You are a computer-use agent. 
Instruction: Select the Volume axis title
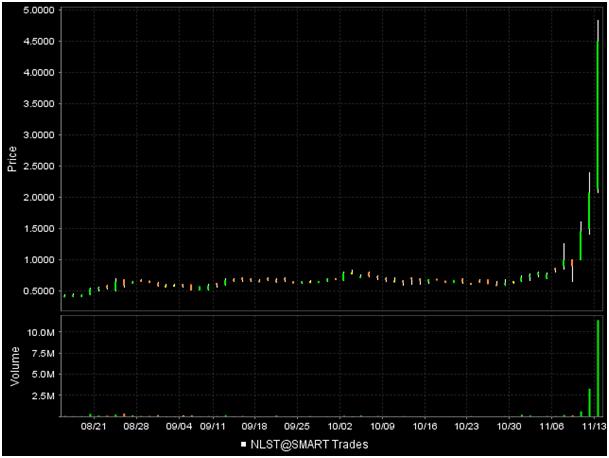[x=15, y=366]
